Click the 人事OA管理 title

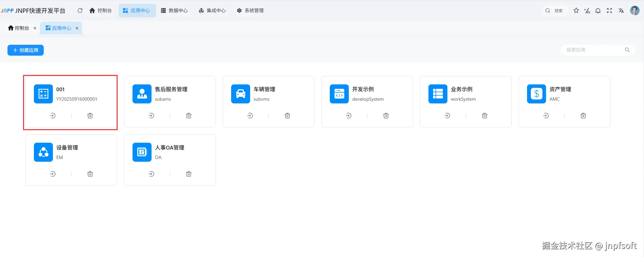pyautogui.click(x=170, y=147)
